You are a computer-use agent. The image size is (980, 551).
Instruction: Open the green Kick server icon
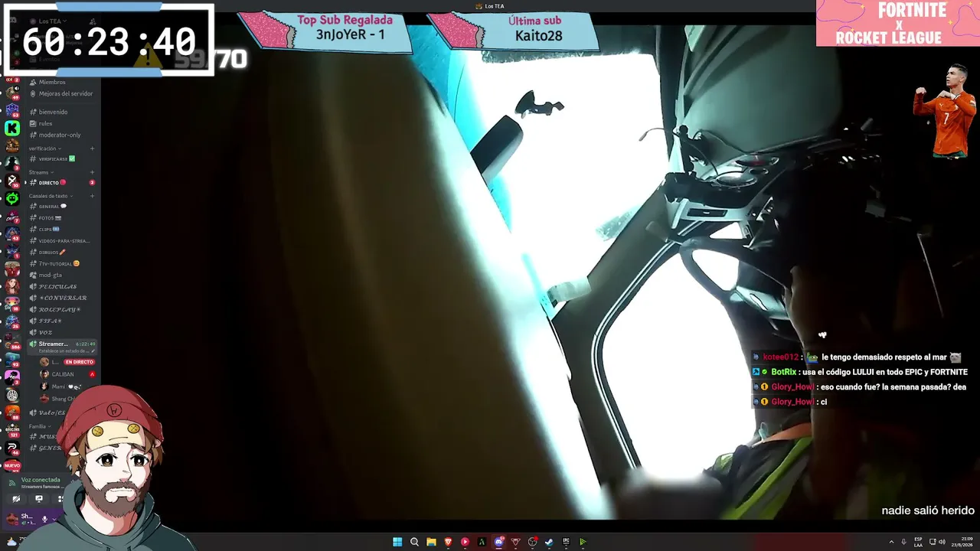point(12,129)
